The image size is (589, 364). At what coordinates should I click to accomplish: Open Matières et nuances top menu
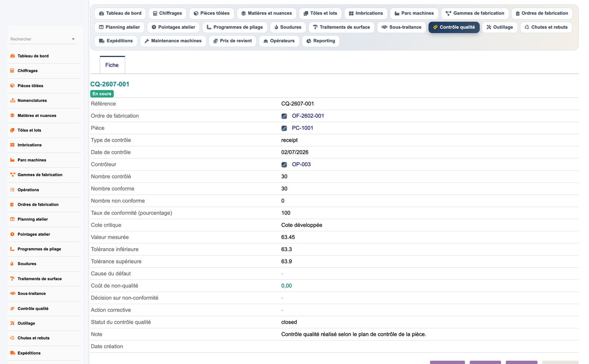[267, 13]
